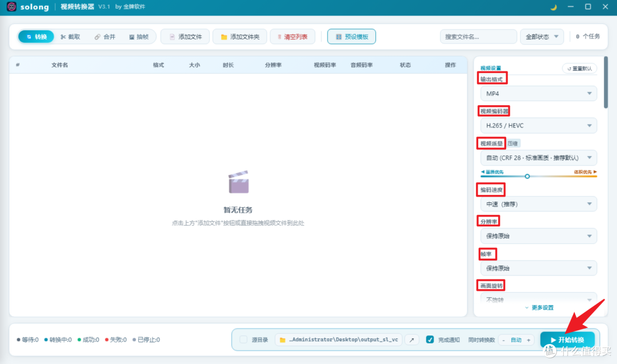Click the 时长 column header
The width and height of the screenshot is (617, 364).
[228, 65]
